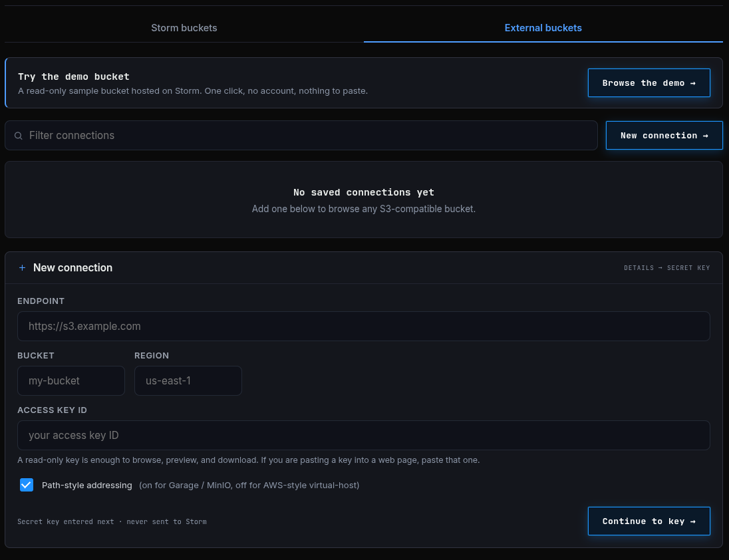Screen dimensions: 729x560
Task: Select the External buckets tab
Action: click(543, 28)
